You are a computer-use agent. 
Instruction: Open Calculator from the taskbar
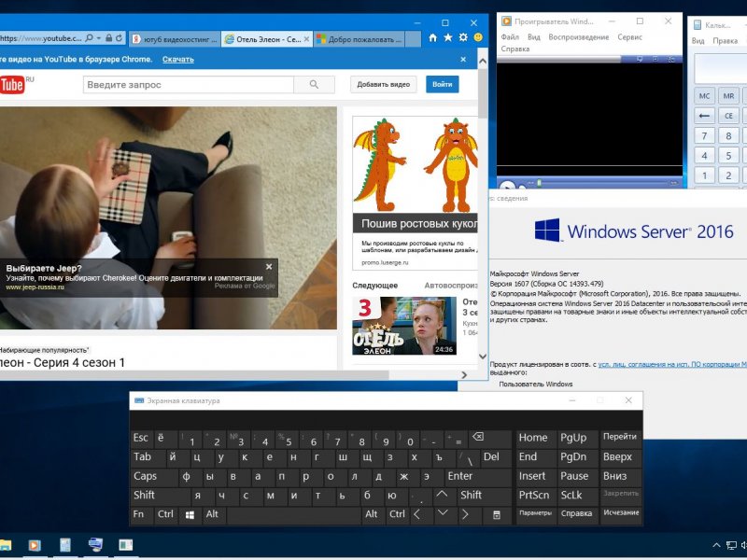[65, 545]
